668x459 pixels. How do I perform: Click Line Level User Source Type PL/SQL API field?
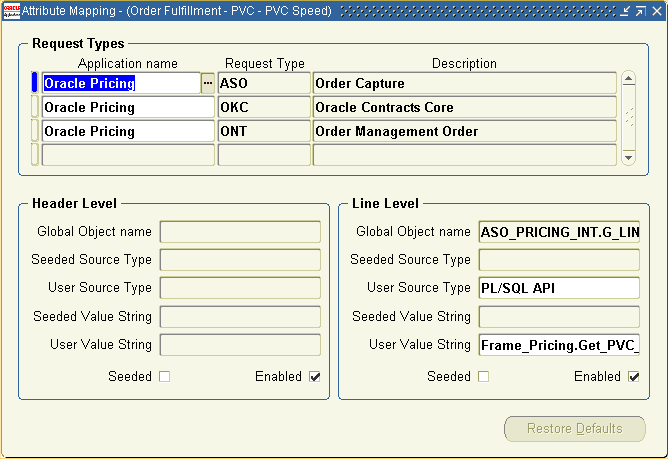pyautogui.click(x=559, y=288)
